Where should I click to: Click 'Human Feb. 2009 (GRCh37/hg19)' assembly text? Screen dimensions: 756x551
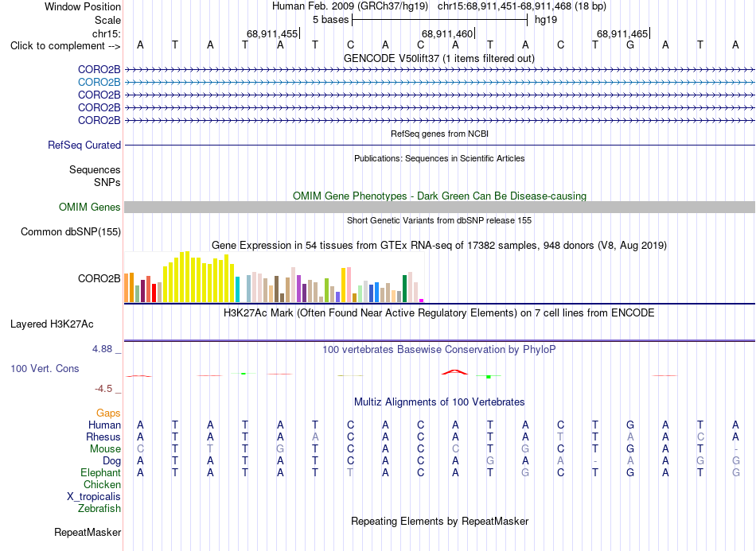[x=350, y=6]
